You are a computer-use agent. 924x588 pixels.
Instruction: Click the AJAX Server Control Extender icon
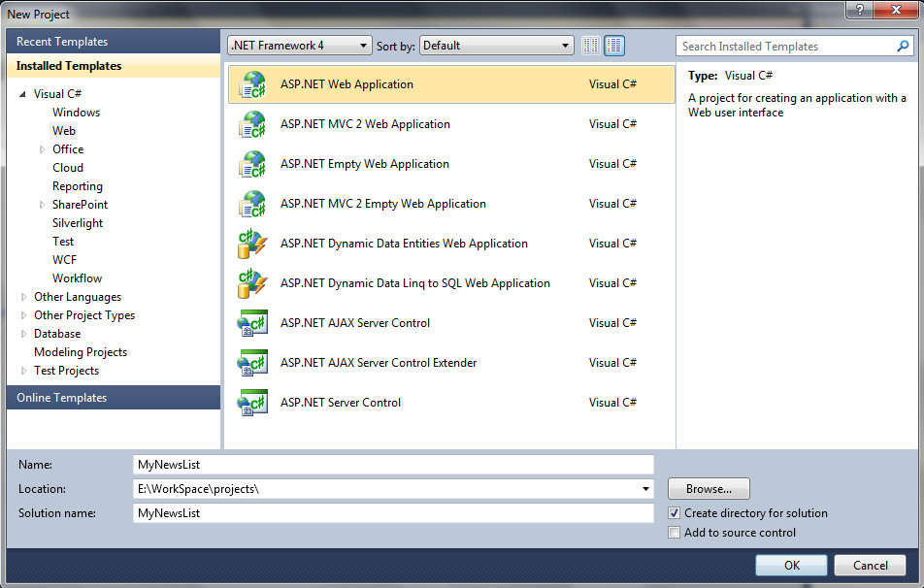(x=252, y=363)
